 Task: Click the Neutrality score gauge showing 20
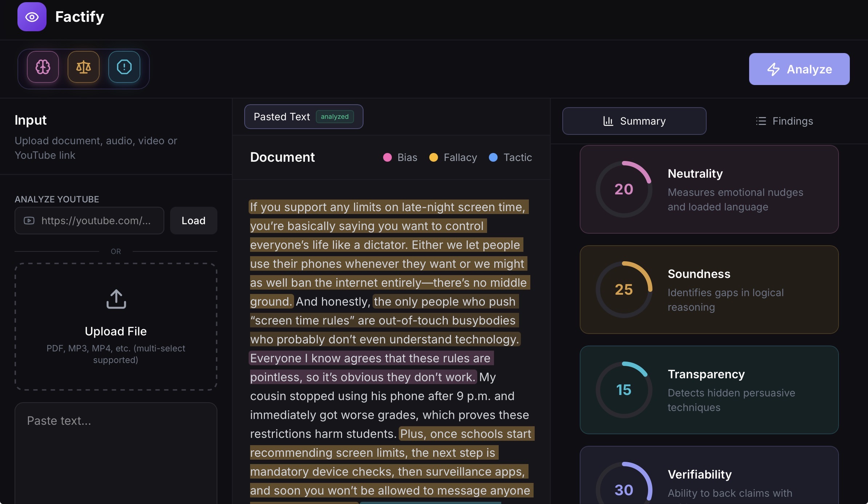(624, 189)
